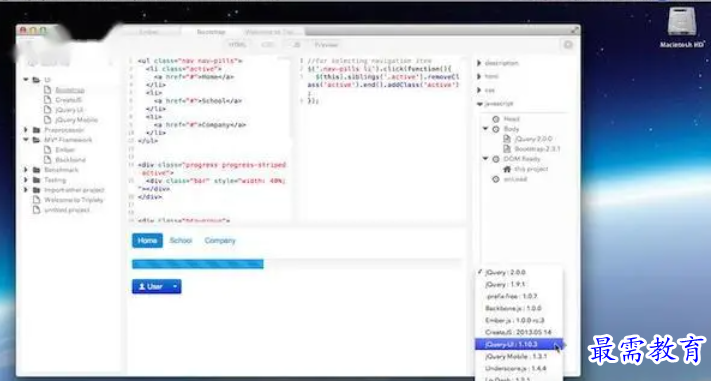Switch to the Ember tab
The image size is (712, 381).
coord(148,32)
